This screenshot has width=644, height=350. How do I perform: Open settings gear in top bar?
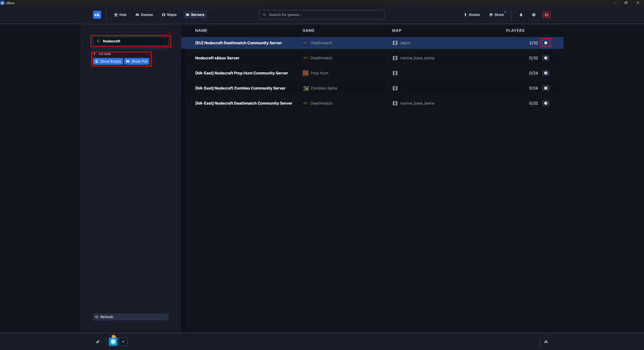[x=534, y=15]
